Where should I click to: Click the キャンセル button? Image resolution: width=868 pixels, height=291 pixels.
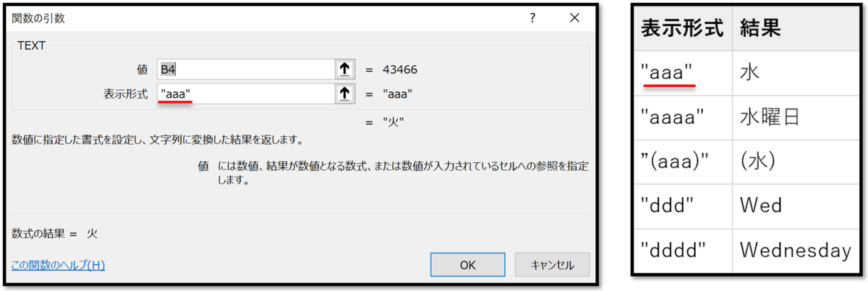552,265
